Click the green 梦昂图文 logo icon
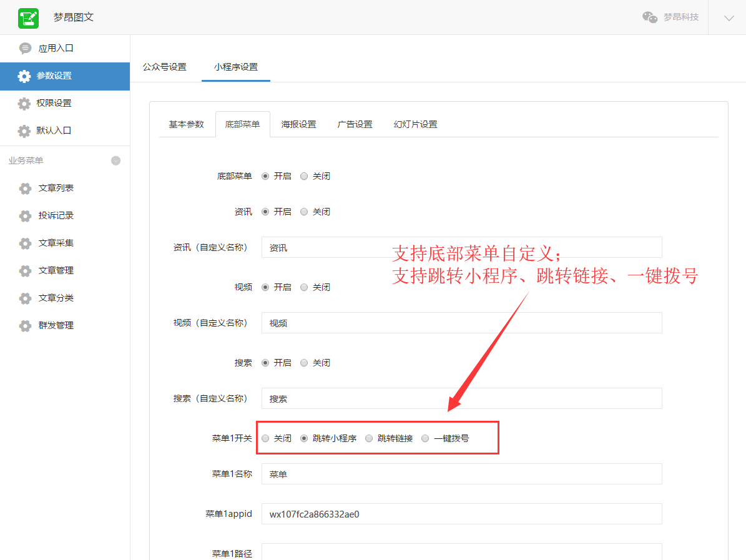 28,18
